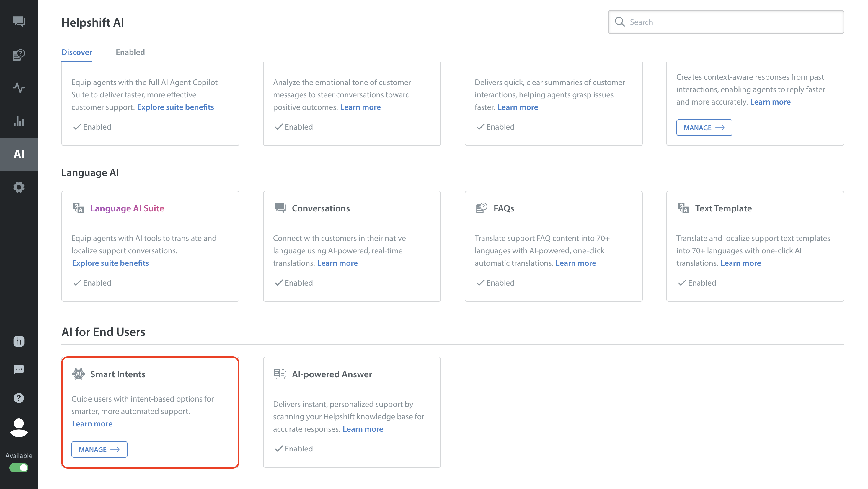Select the AI section in sidebar
Screen dimensions: 868x489
(x=19, y=154)
